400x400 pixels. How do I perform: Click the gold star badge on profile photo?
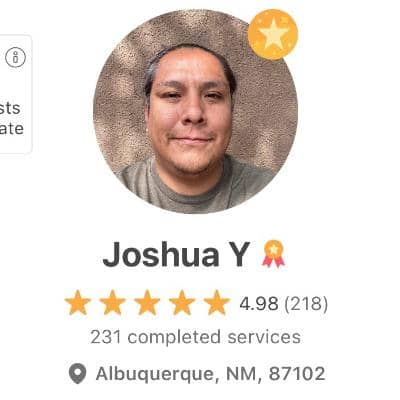point(273,34)
